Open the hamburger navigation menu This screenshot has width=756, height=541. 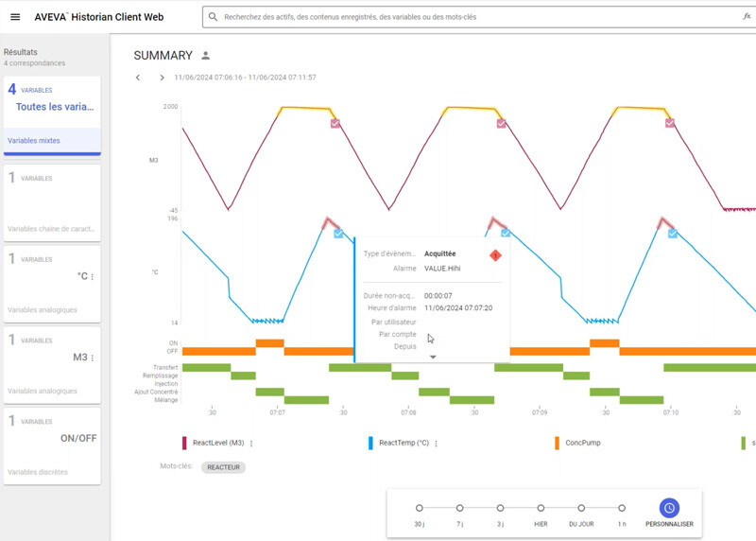pos(15,17)
